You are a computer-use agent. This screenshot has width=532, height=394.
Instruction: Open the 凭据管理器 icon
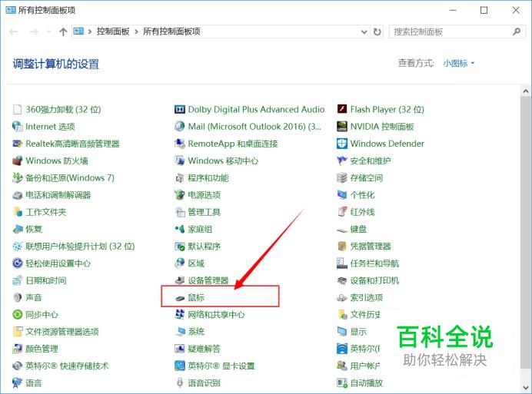pyautogui.click(x=342, y=247)
